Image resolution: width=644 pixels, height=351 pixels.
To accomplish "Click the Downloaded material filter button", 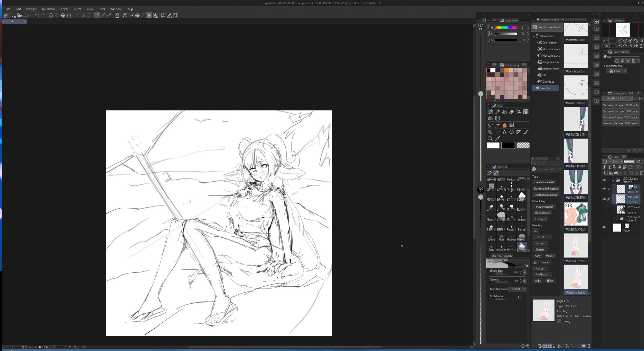I will (x=546, y=189).
